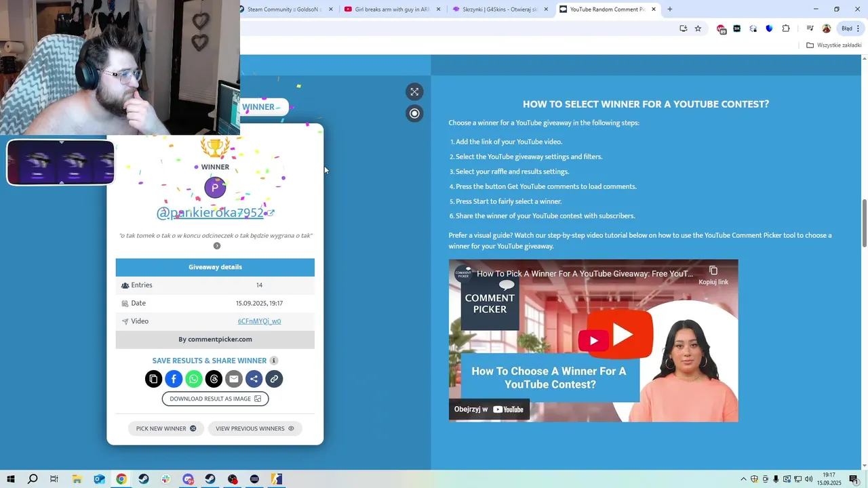Open Chrome extensions puzzle menu

point(786,28)
